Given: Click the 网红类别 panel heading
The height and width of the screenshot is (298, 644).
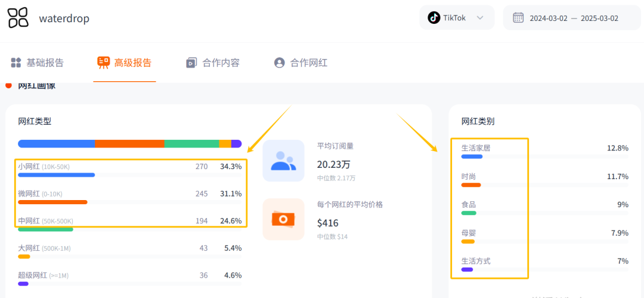Looking at the screenshot, I should [478, 121].
